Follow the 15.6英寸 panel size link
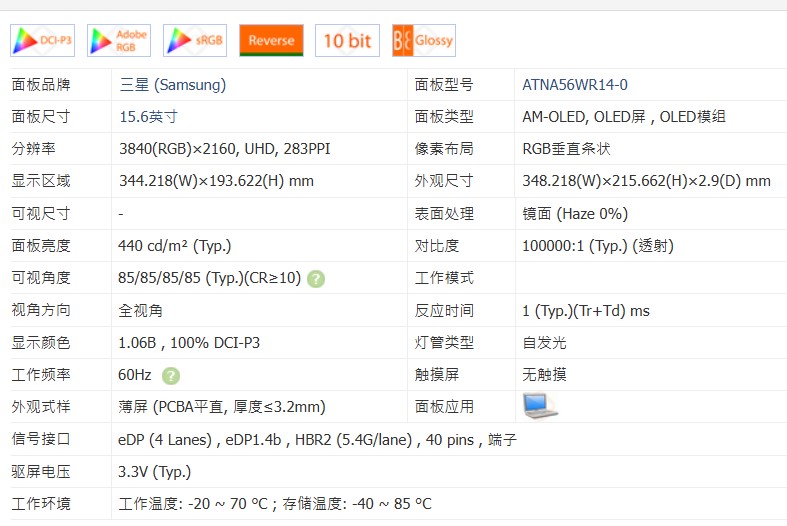 coord(148,117)
